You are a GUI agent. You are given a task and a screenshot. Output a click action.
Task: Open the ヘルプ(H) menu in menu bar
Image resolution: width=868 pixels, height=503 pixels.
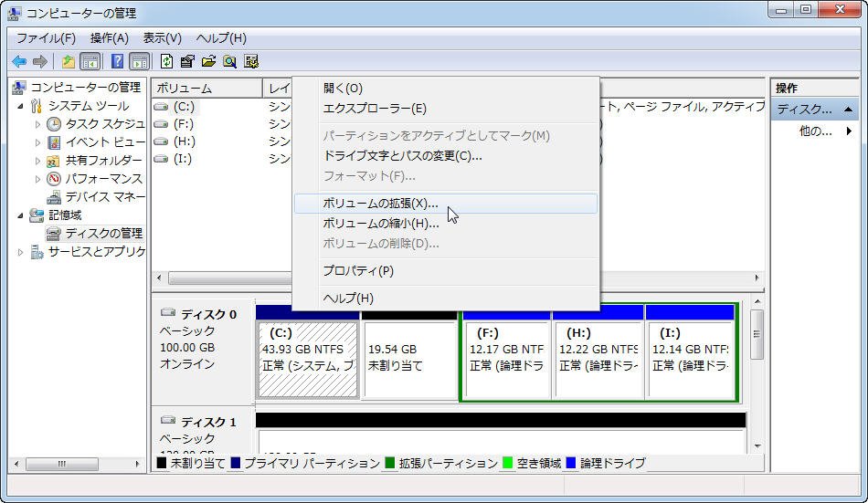(221, 38)
